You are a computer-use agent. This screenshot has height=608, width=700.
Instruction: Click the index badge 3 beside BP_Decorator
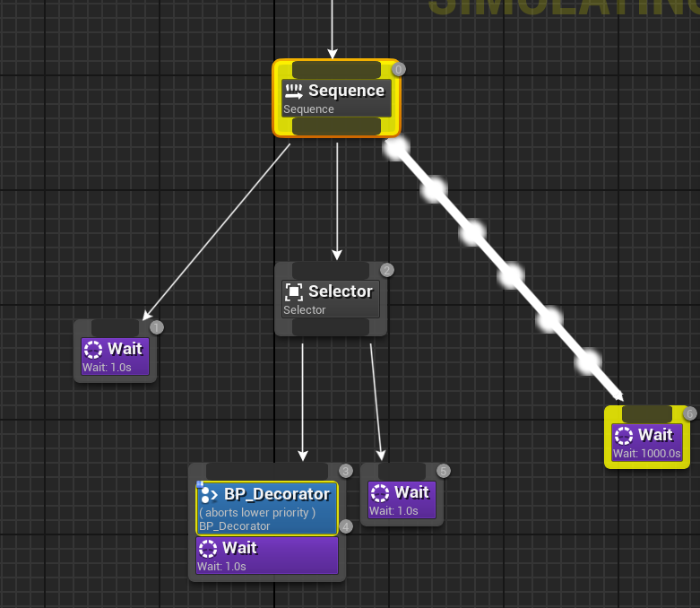[345, 472]
